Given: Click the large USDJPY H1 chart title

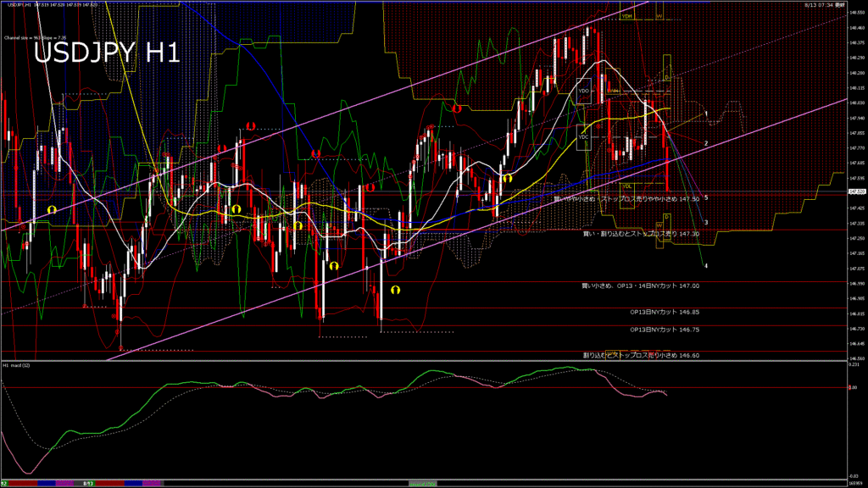Looking at the screenshot, I should click(106, 53).
